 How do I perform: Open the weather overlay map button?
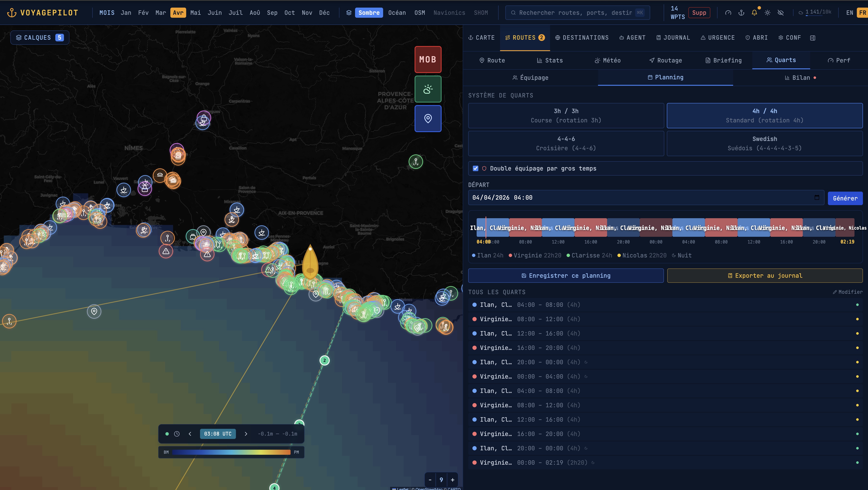(x=428, y=89)
